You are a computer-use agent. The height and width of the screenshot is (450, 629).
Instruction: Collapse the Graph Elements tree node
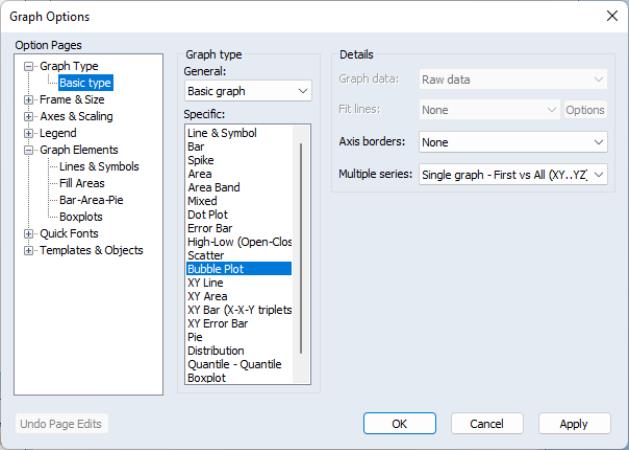[x=28, y=150]
